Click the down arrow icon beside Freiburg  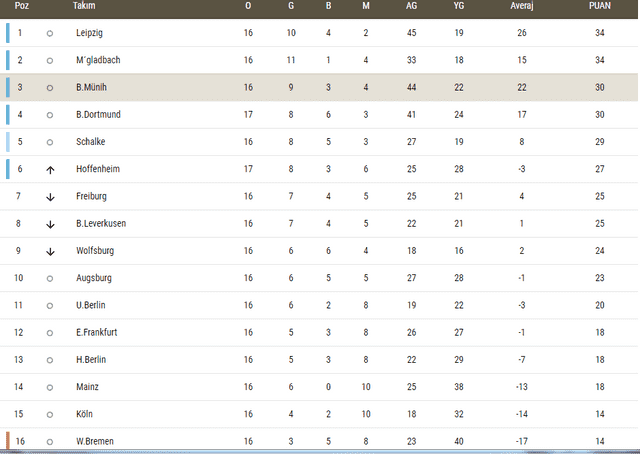(x=50, y=197)
